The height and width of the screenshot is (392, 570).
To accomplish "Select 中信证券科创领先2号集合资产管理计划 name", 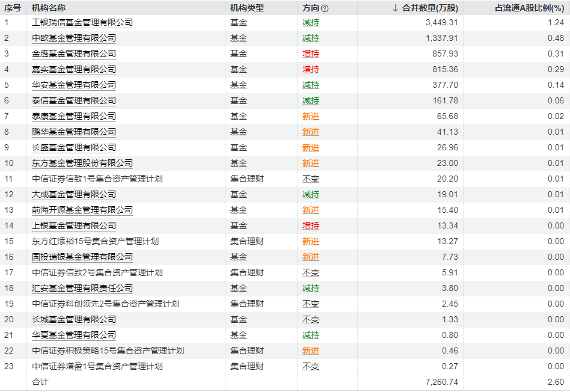I will tap(105, 304).
